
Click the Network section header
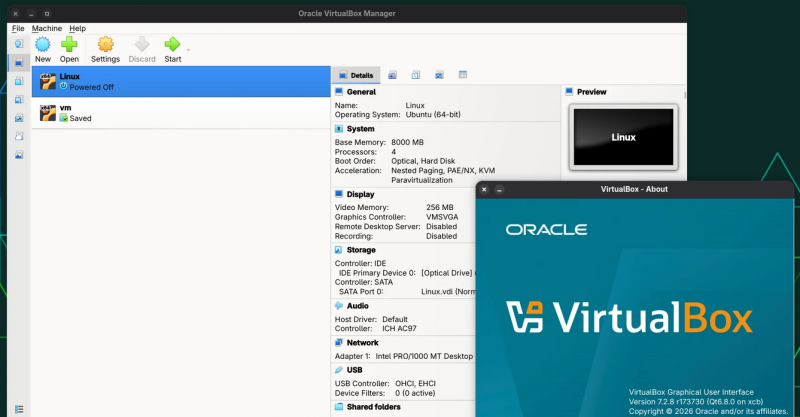362,343
